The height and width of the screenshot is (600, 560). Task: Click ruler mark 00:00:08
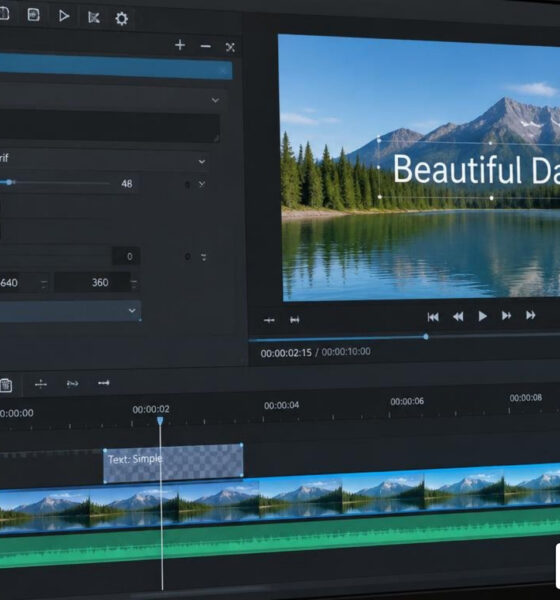(526, 398)
